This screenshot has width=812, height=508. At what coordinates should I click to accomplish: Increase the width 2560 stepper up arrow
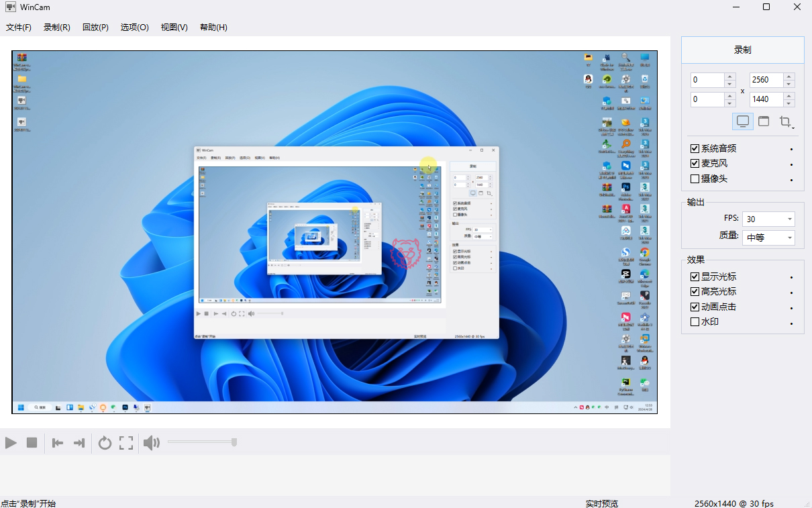click(789, 77)
